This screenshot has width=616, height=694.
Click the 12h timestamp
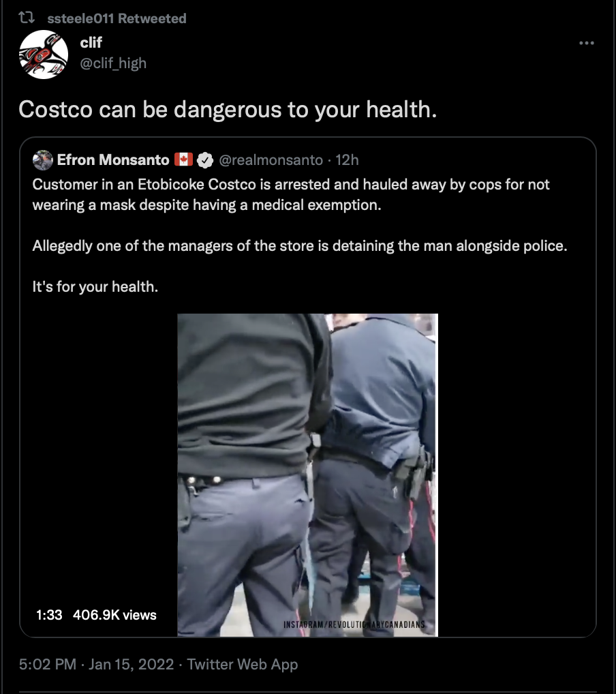pos(347,160)
